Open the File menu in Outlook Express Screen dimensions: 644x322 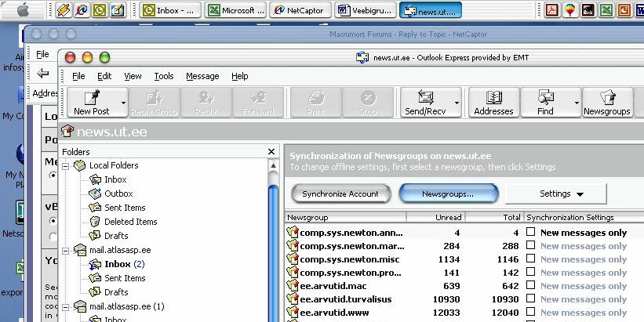click(78, 76)
